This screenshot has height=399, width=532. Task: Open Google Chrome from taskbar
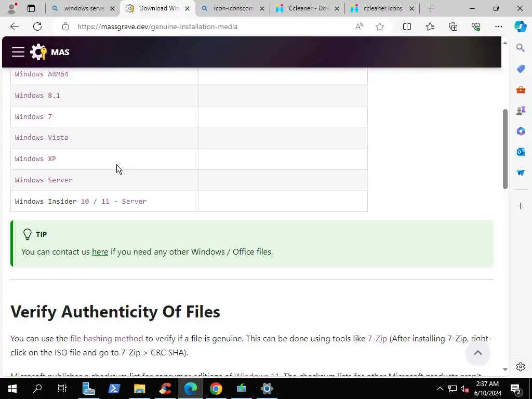[216, 389]
